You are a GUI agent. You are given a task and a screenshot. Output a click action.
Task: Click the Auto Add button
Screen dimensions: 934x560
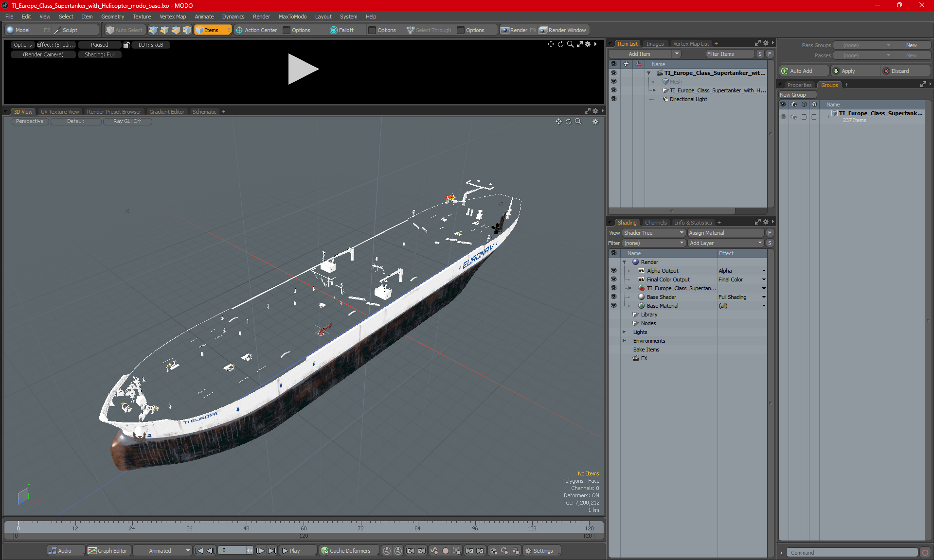pyautogui.click(x=803, y=71)
